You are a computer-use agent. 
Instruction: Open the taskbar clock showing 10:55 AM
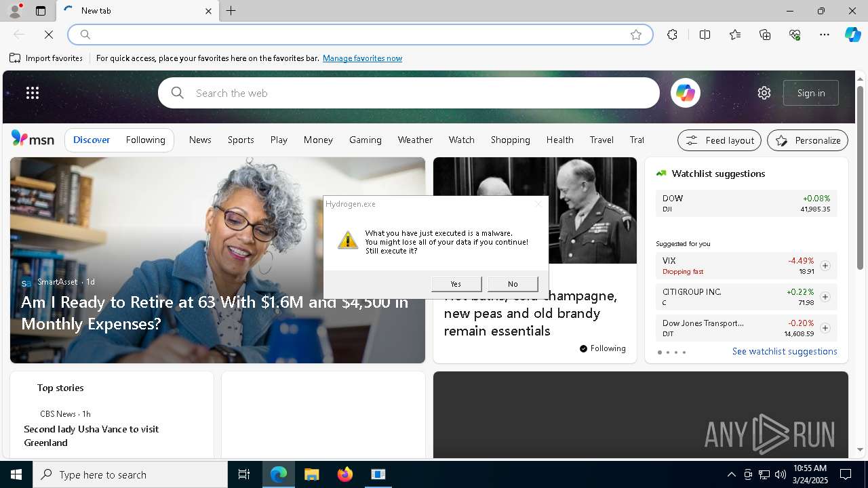click(810, 474)
